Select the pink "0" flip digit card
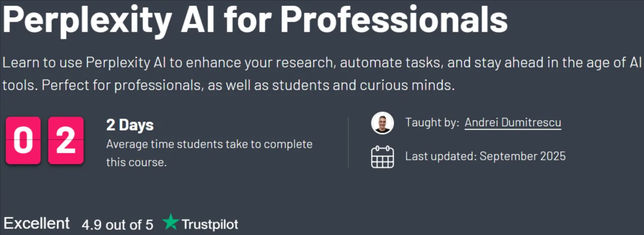The width and height of the screenshot is (644, 235). pos(23,141)
